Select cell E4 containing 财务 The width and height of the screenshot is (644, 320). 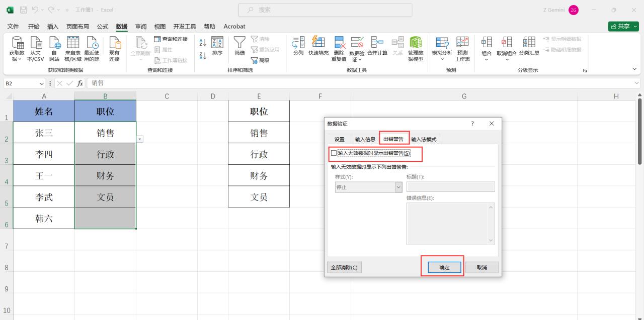259,176
